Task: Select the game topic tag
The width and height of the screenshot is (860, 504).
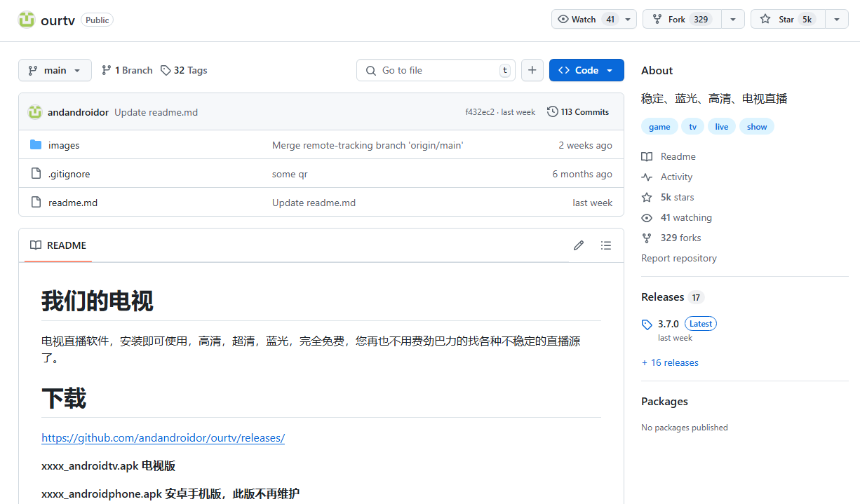Action: click(659, 127)
